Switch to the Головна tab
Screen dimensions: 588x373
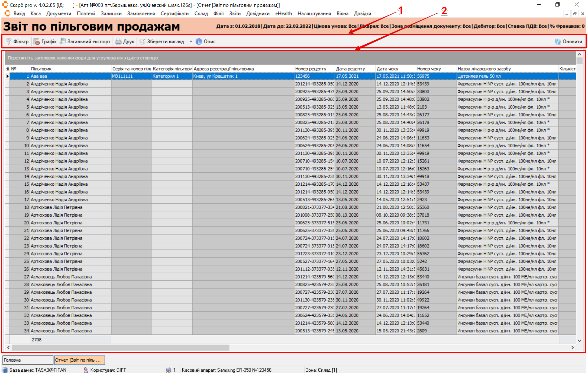tap(28, 360)
